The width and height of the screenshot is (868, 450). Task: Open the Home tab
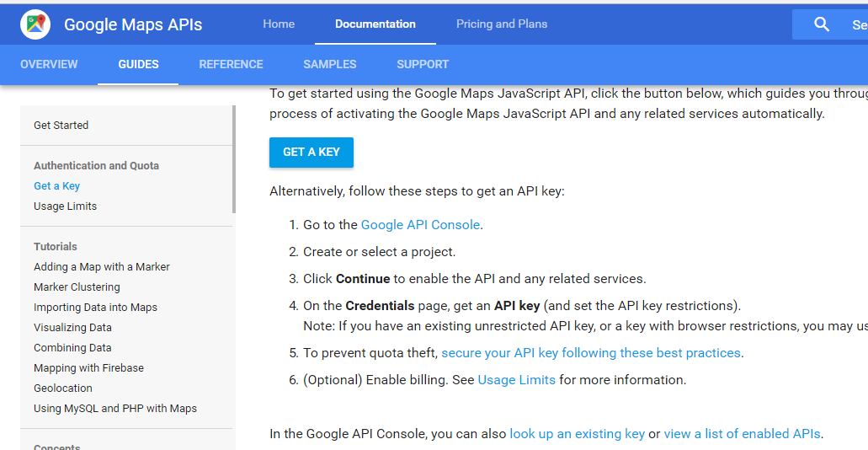point(279,24)
